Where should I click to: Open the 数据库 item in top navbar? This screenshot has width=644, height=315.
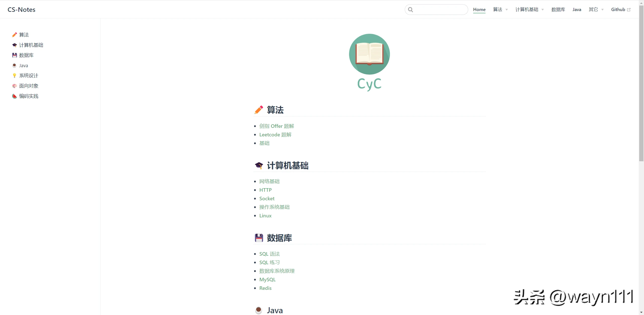pyautogui.click(x=558, y=10)
